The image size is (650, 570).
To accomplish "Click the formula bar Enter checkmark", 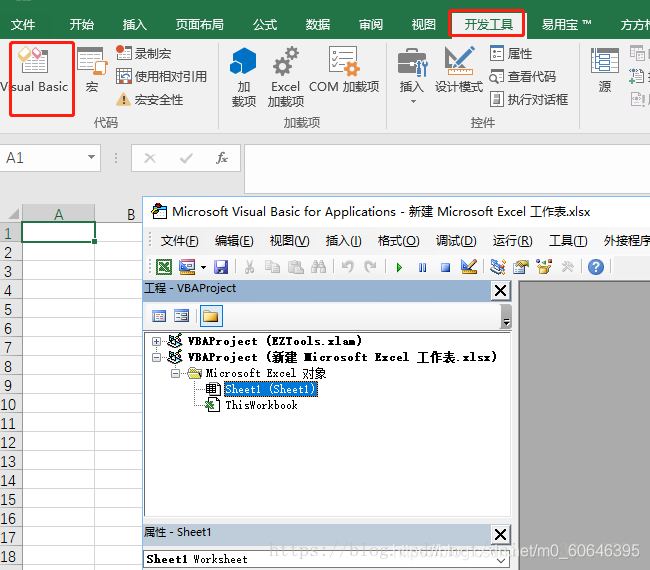I will 186,158.
